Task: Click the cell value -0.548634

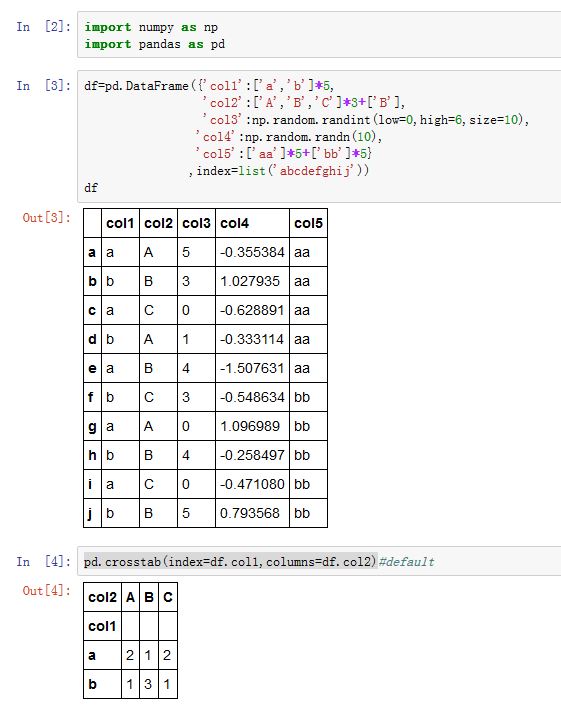Action: (x=252, y=397)
